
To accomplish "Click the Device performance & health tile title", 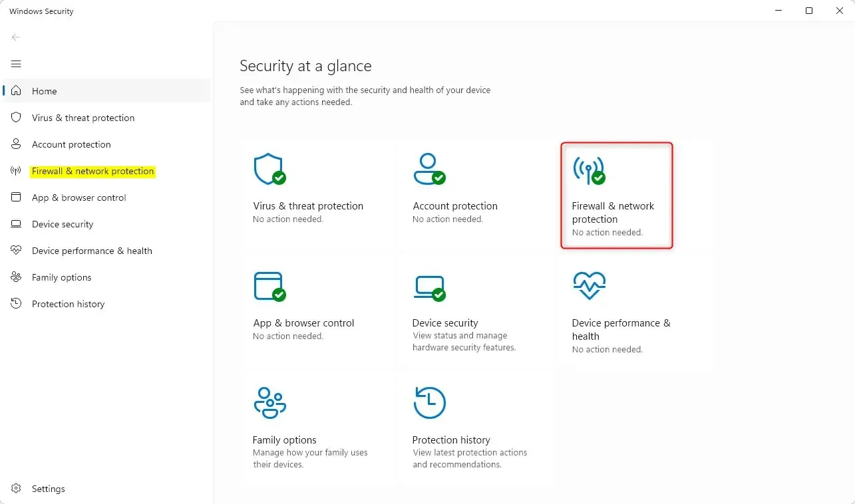I will tap(621, 330).
